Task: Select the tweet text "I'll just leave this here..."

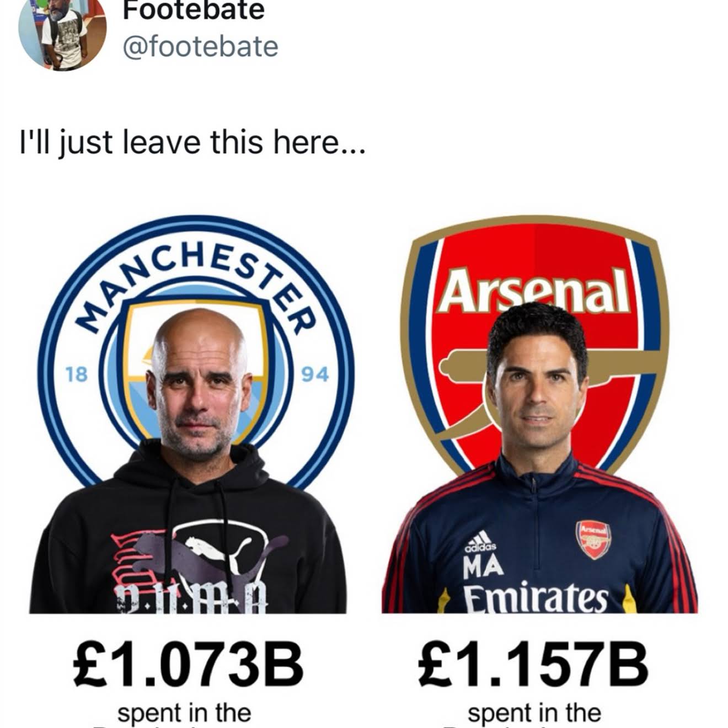Action: pyautogui.click(x=192, y=143)
